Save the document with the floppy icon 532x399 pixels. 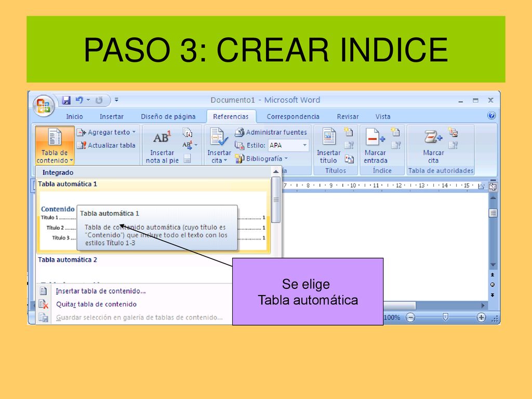pos(66,100)
